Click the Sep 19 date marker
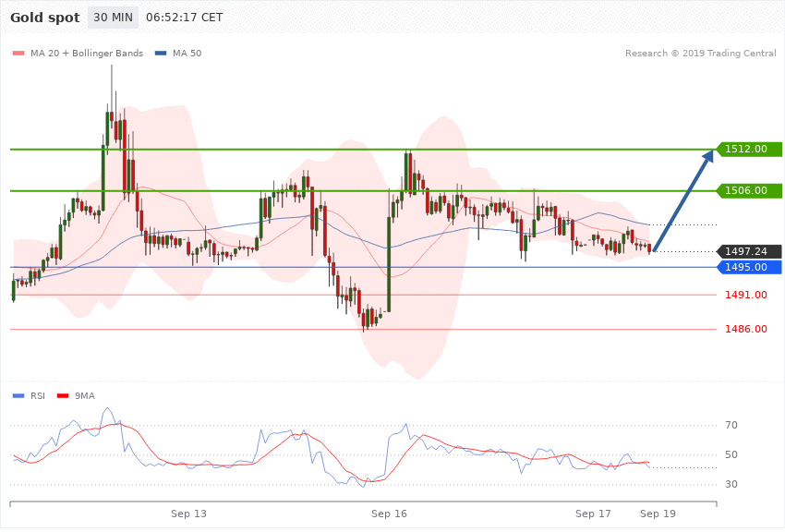Screen dimensions: 785x532 [658, 514]
